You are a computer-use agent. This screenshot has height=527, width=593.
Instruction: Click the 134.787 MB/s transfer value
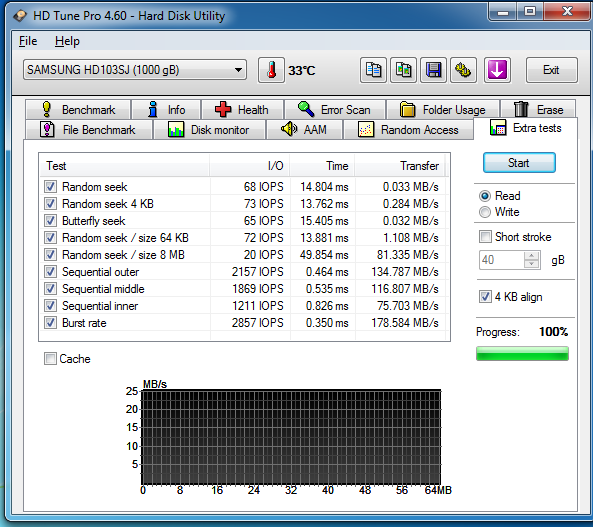click(405, 272)
